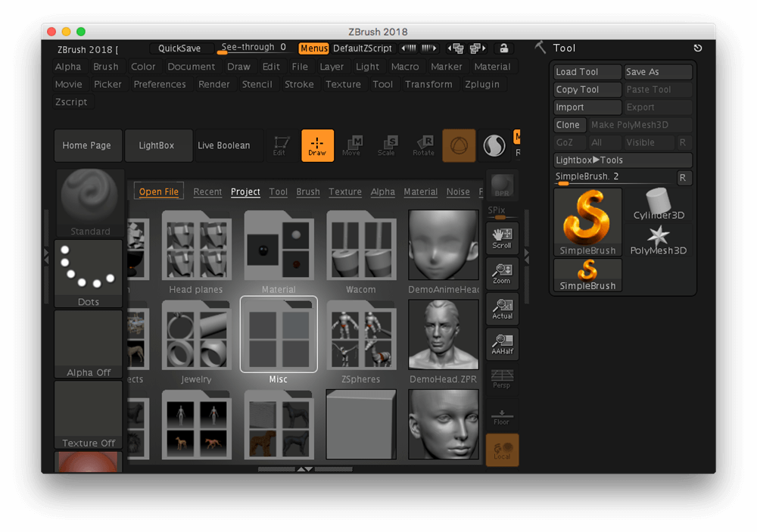Toggle the GoZ Visible option
Viewport: 757px width, 532px height.
click(649, 142)
